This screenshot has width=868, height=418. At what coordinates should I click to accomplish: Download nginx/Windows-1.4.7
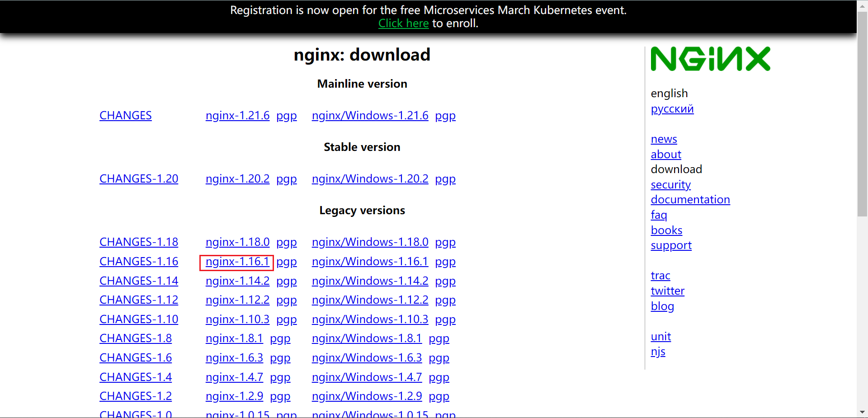[x=367, y=377]
